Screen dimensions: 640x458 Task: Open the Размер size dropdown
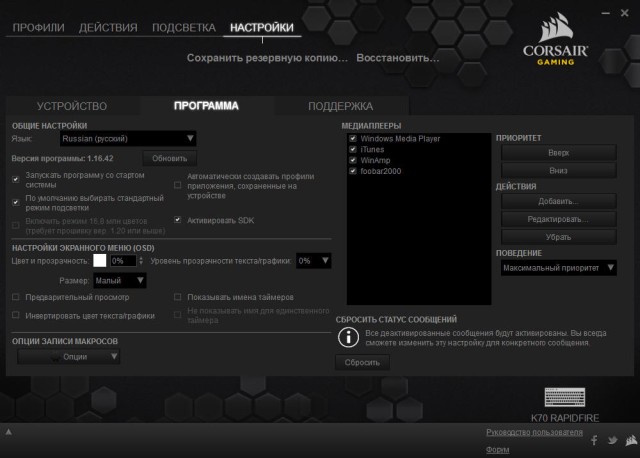click(120, 281)
